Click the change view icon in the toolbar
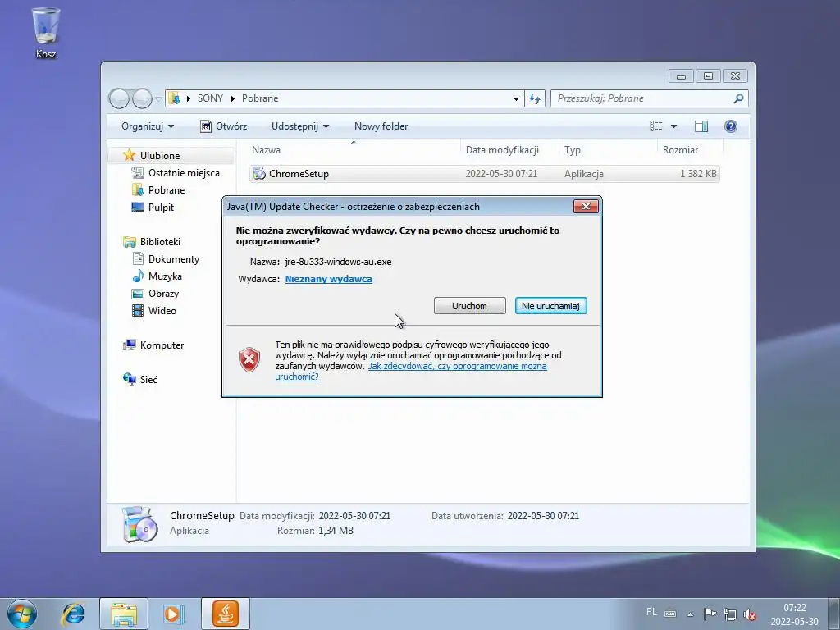 pos(655,126)
